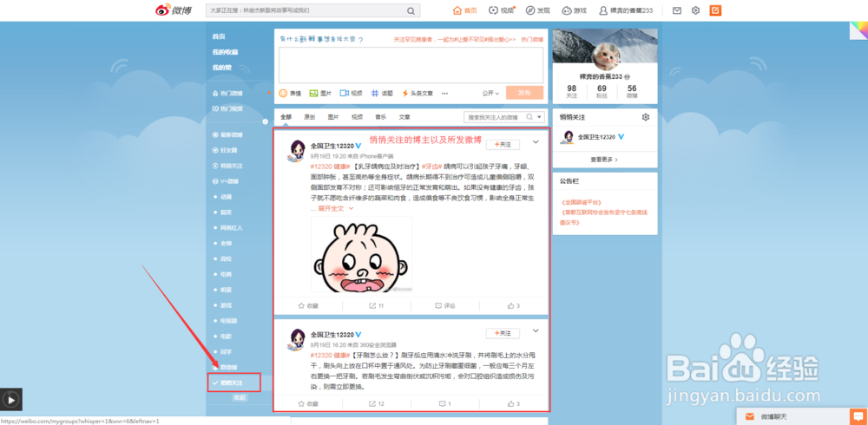
Task: Open the Weibo logo home link
Action: [174, 10]
